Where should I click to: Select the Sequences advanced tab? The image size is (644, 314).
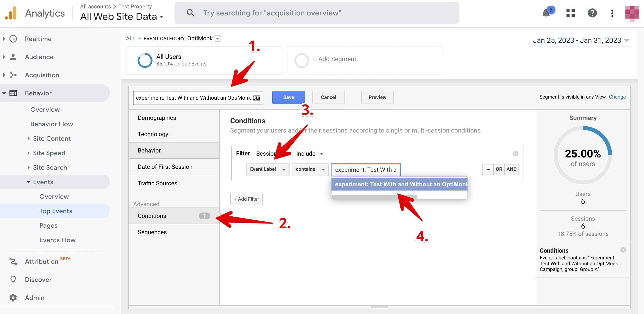tap(174, 232)
